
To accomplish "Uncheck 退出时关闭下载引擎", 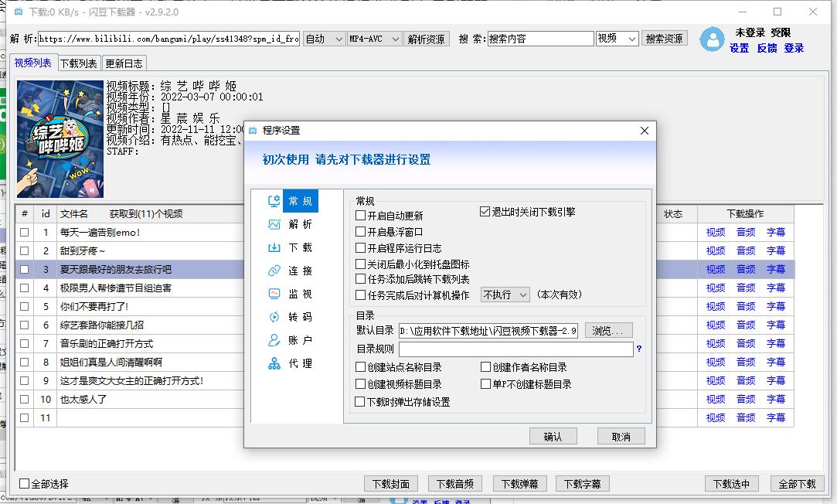I will click(485, 212).
